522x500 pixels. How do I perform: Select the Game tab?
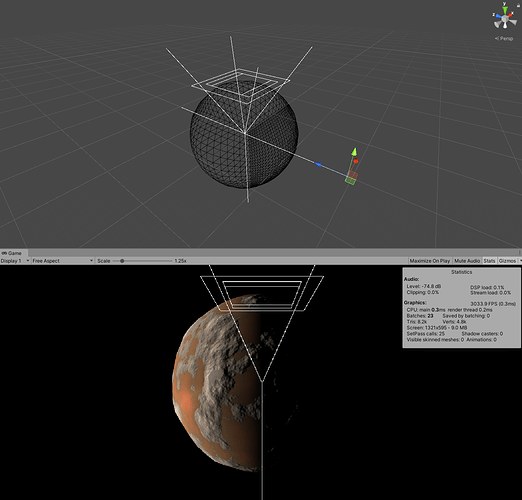point(12,253)
